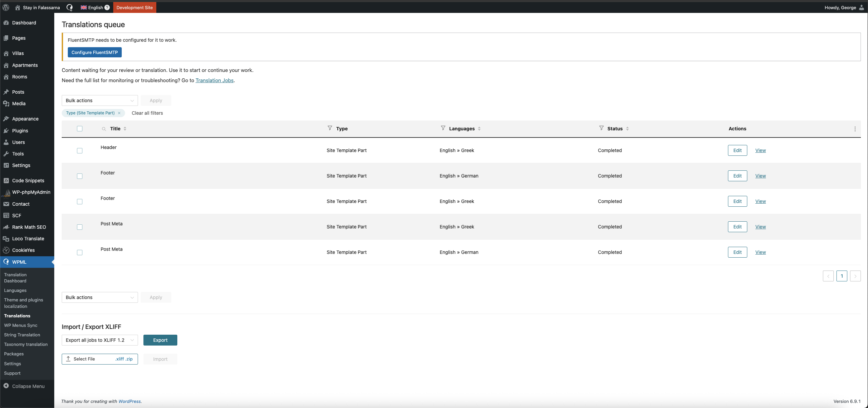Remove the Site Template Part filter
The height and width of the screenshot is (408, 868).
coord(119,113)
